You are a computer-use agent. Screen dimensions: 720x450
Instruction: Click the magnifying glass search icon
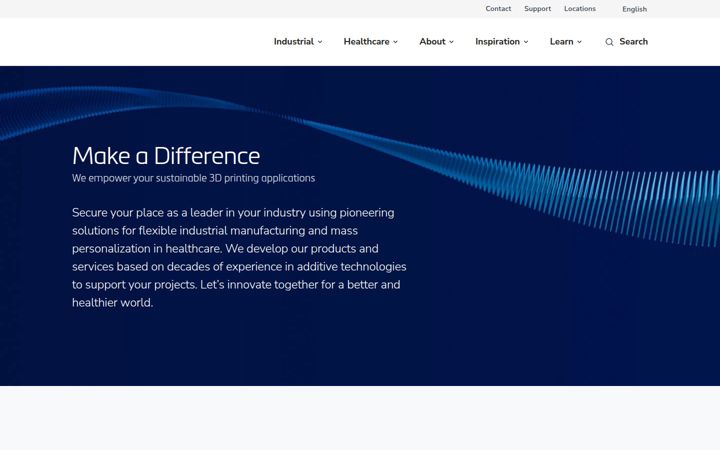[x=609, y=42]
